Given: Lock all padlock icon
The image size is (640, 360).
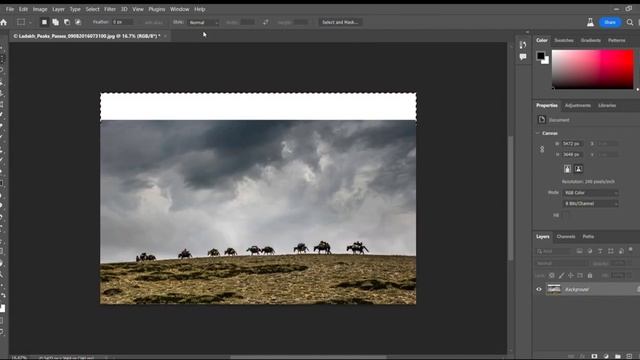Looking at the screenshot, I should coord(590,276).
